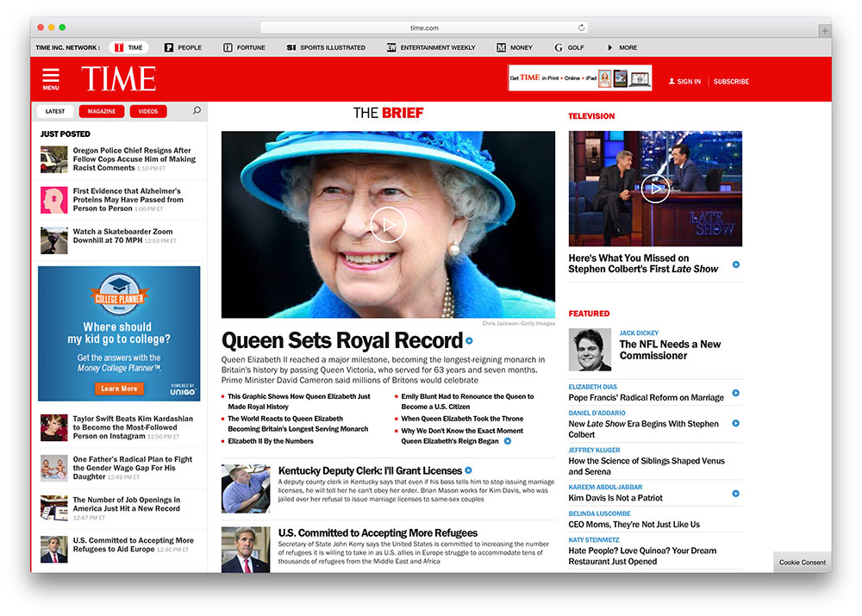Screen dimensions: 862x616
Task: Open This Graphic Shows How Queen Elizabeth link
Action: tap(299, 401)
